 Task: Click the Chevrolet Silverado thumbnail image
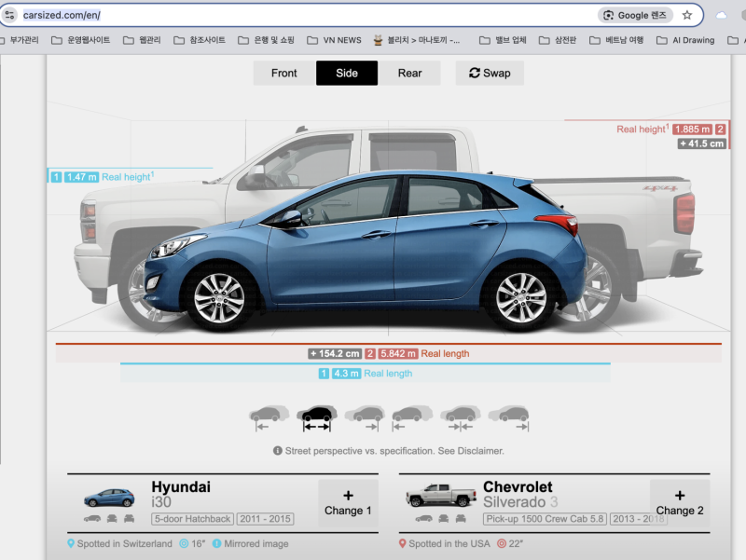coord(440,495)
